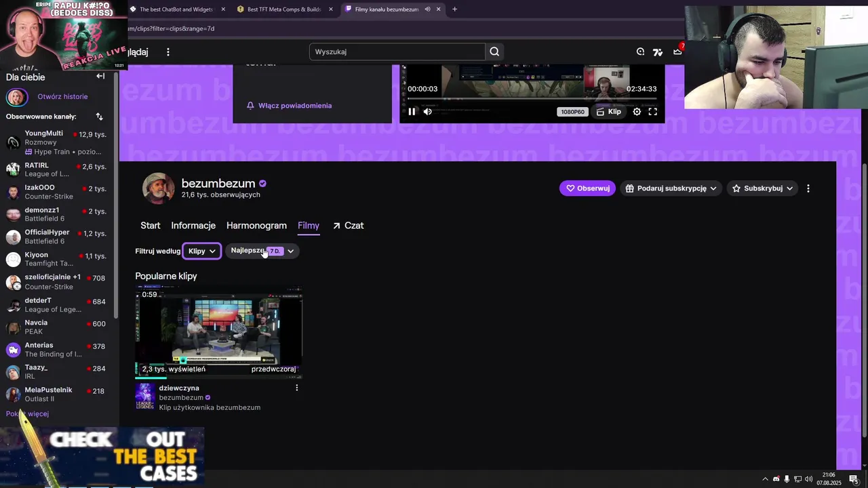
Task: Open the dziewczyna clip title link
Action: click(179, 388)
